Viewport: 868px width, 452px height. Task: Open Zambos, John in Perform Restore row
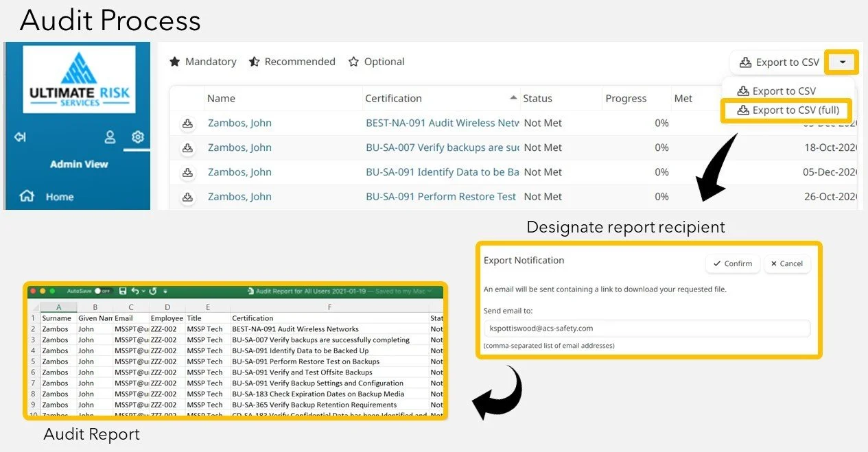tap(239, 197)
